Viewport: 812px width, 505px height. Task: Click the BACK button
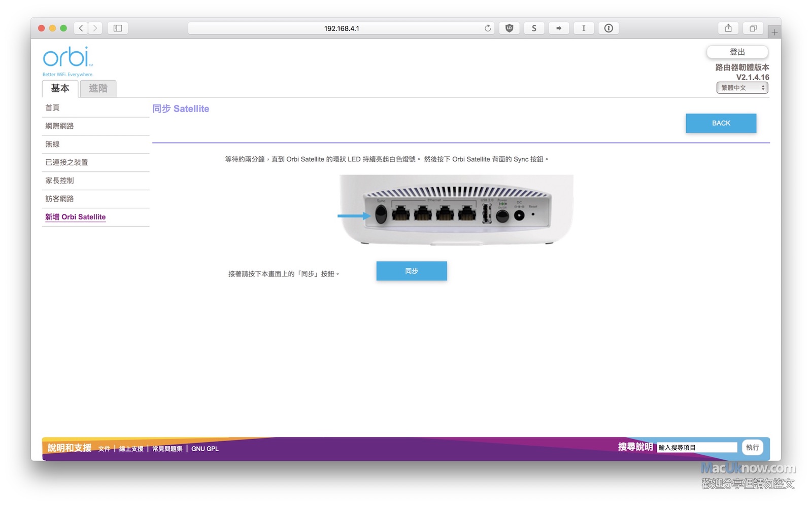(721, 123)
